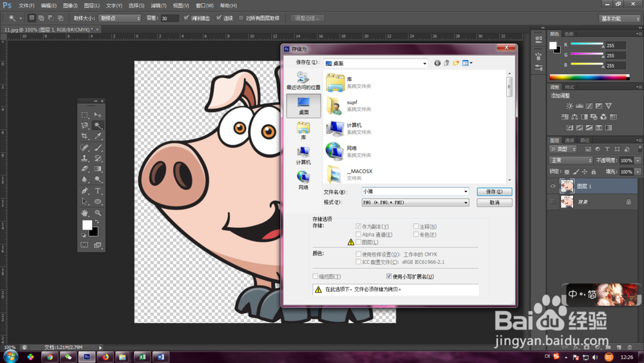Select the Path Selection tool
Screen dimensions: 644x363
point(84,201)
